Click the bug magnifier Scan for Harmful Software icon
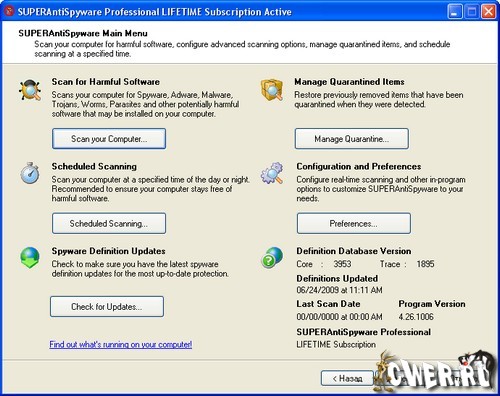Image resolution: width=500 pixels, height=396 pixels. (x=30, y=90)
